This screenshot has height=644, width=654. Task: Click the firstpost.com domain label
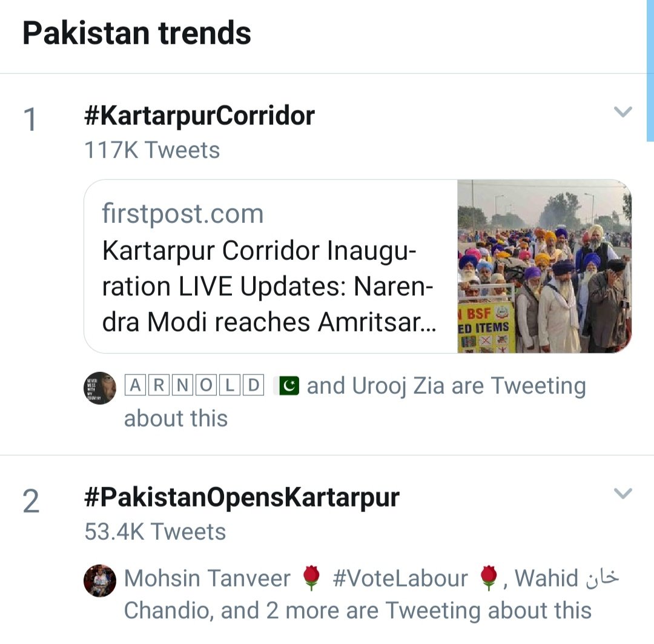[x=183, y=214]
